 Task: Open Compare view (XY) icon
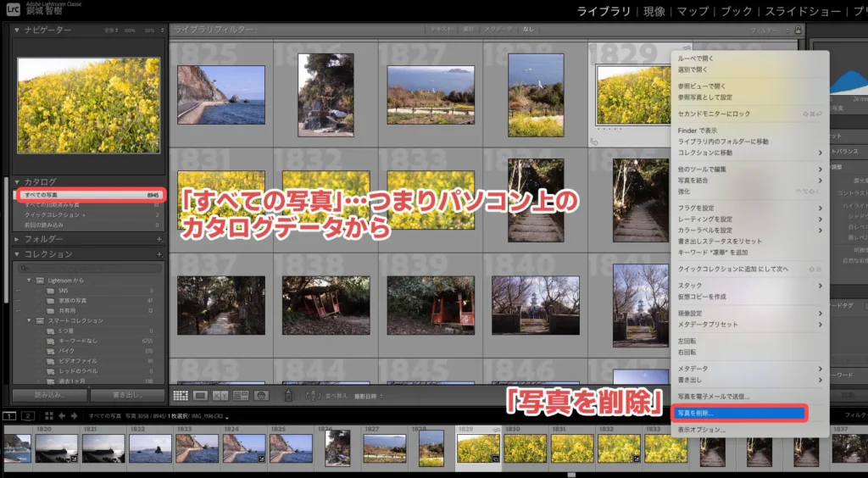(x=220, y=395)
